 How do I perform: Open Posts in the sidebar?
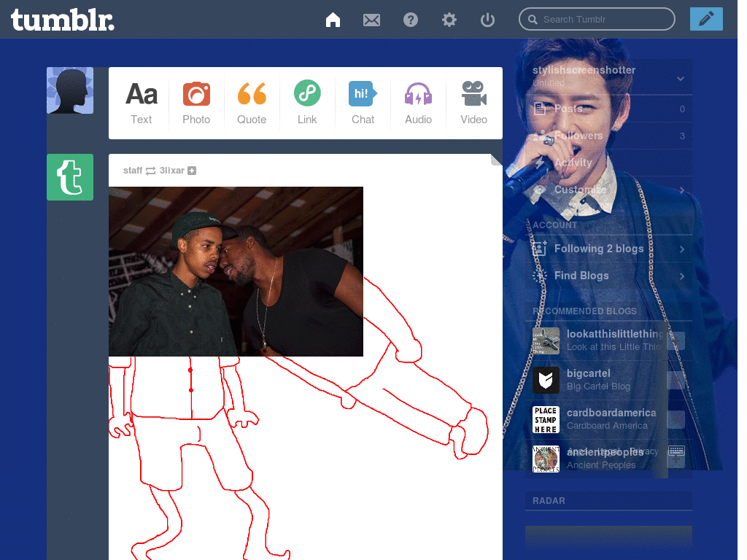(608, 109)
